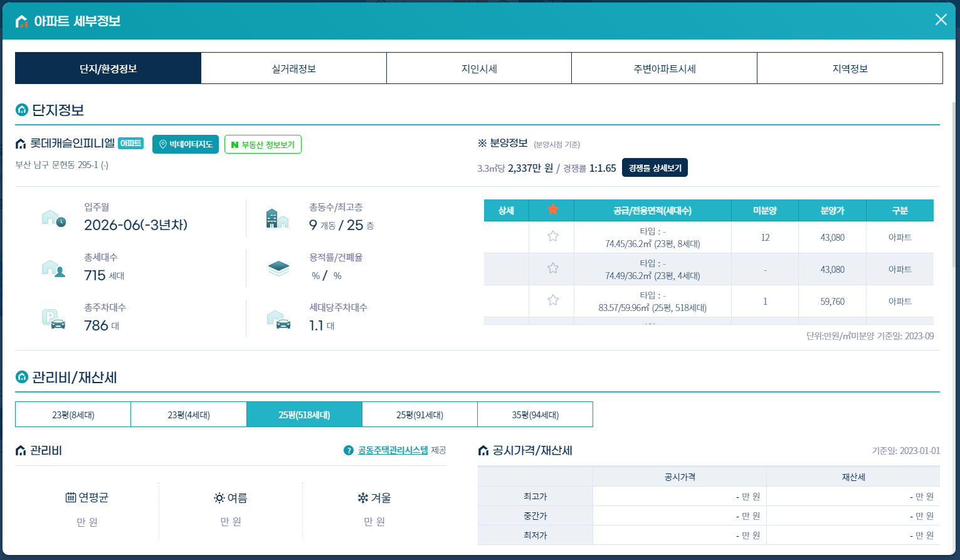Viewport: 960px width, 560px height.
Task: Click the people icon next to 총세대수
Action: (54, 268)
